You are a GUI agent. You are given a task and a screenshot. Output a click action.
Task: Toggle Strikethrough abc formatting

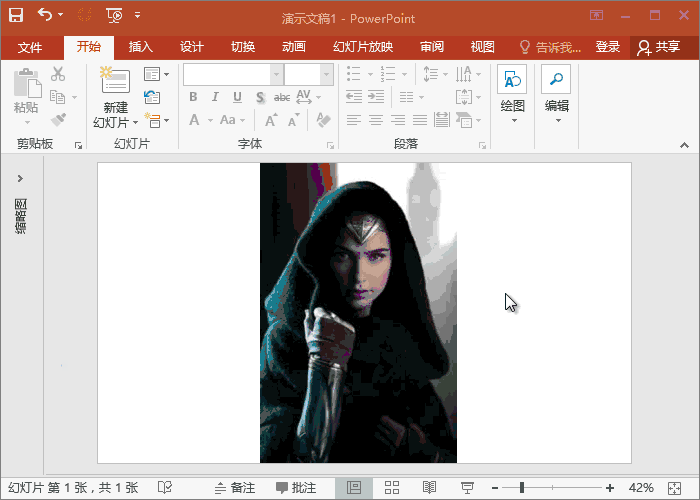coord(282,97)
